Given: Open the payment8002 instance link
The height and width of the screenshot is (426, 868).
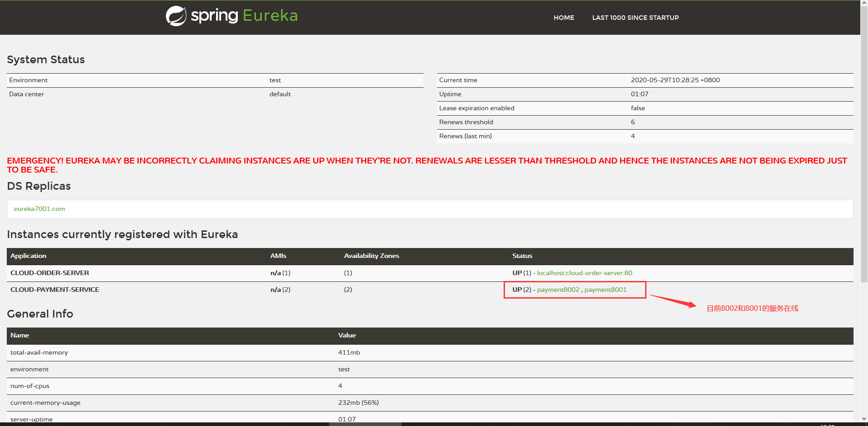Looking at the screenshot, I should point(558,290).
